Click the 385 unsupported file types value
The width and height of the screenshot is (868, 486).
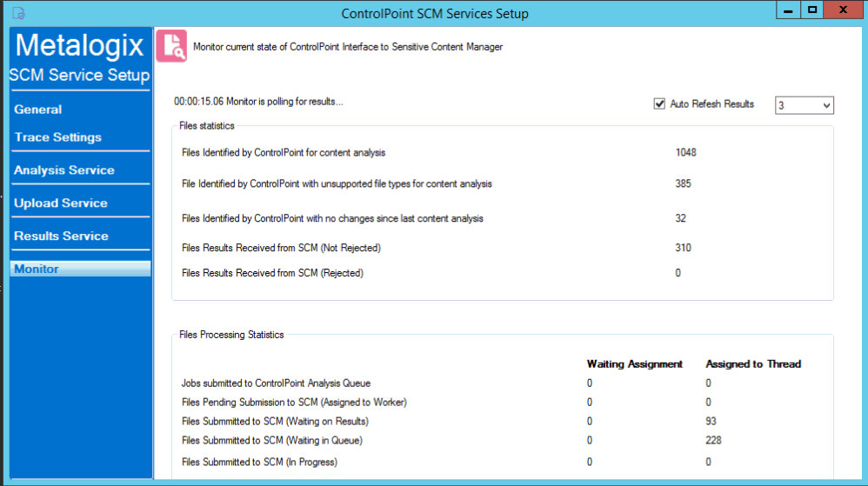(683, 184)
